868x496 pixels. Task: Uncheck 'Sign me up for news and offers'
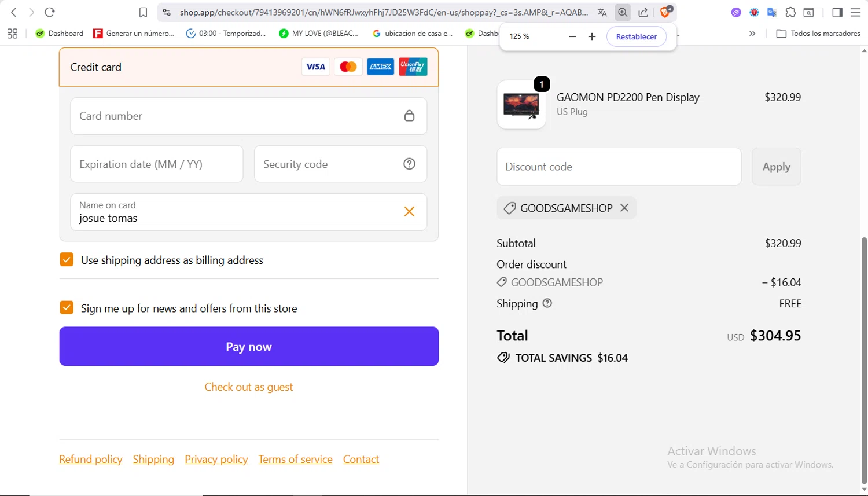click(67, 307)
